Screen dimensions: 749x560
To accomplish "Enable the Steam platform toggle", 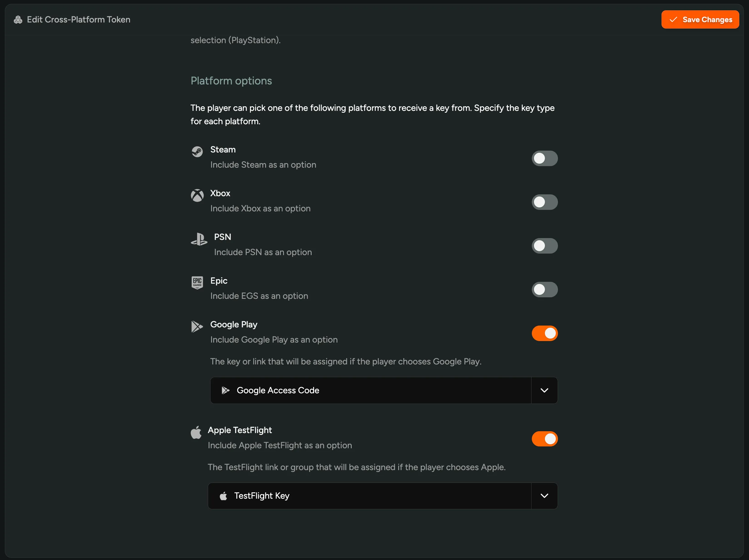I will (x=545, y=158).
